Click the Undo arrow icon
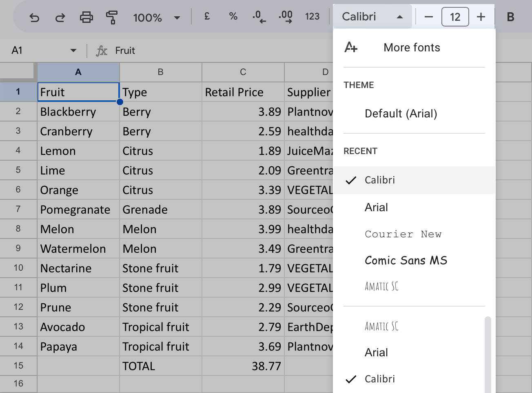The height and width of the screenshot is (393, 532). point(34,17)
